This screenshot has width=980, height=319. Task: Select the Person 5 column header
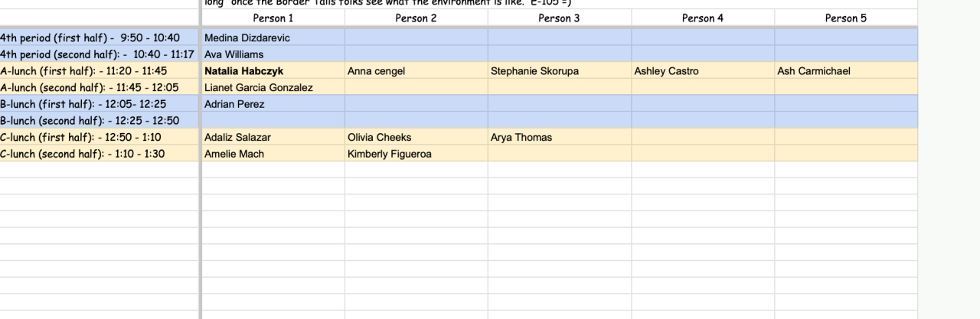[x=845, y=18]
